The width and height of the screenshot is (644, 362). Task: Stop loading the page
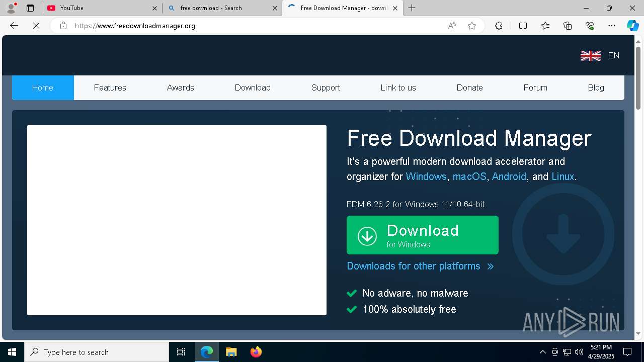36,26
